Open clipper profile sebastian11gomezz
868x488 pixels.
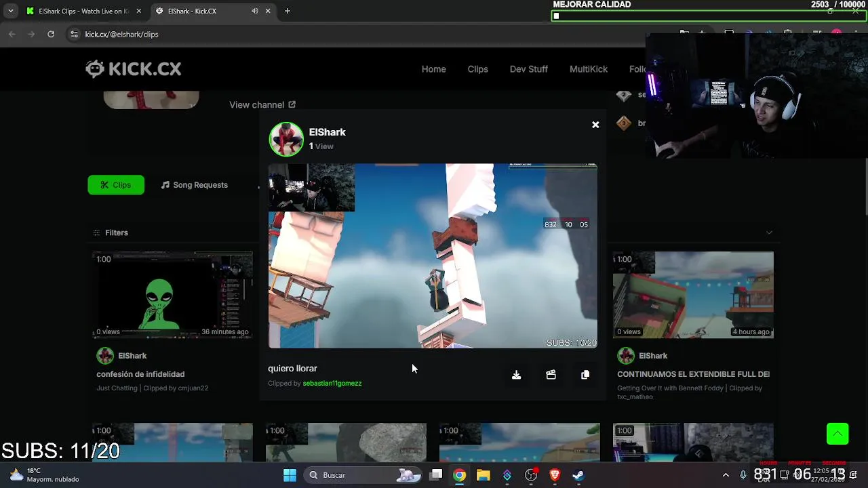pyautogui.click(x=332, y=384)
